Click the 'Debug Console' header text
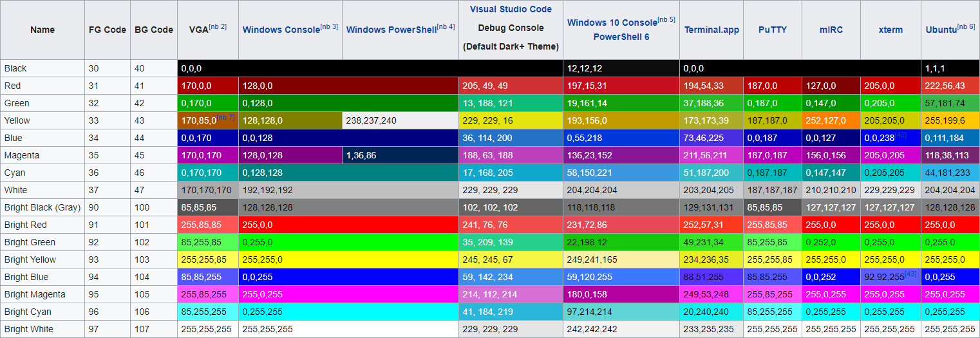Screen dimensions: 980x338 511,28
